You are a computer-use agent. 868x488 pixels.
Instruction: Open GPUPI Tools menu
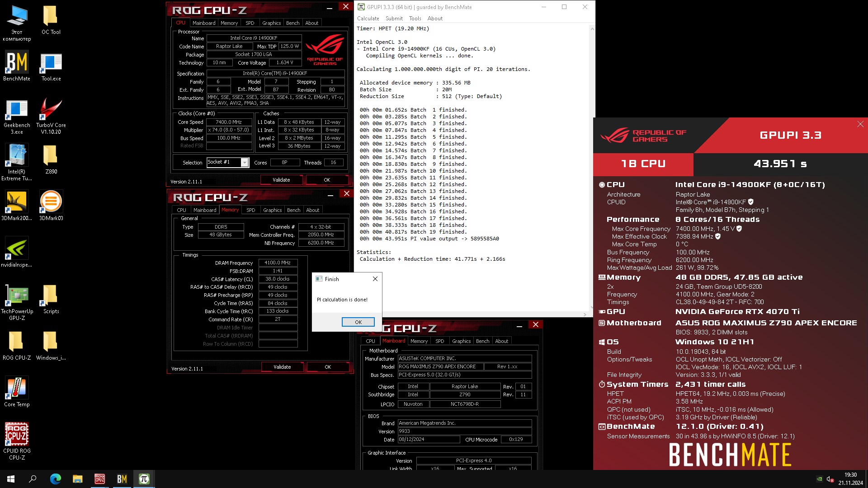click(x=415, y=19)
